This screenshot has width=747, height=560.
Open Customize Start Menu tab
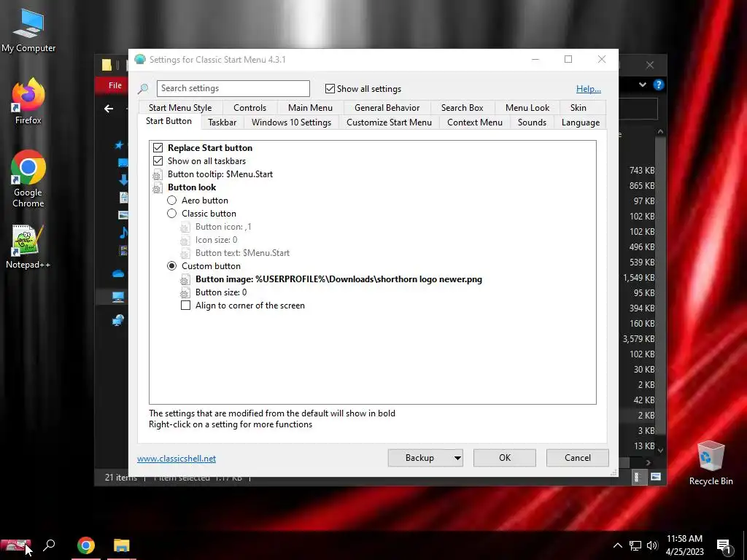[x=389, y=122]
